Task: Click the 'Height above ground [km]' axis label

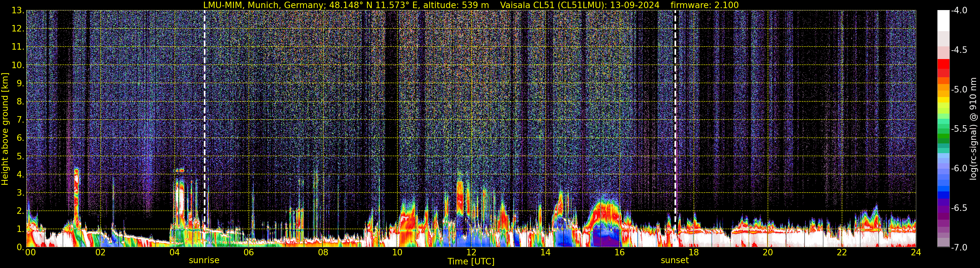Action: click(x=5, y=129)
